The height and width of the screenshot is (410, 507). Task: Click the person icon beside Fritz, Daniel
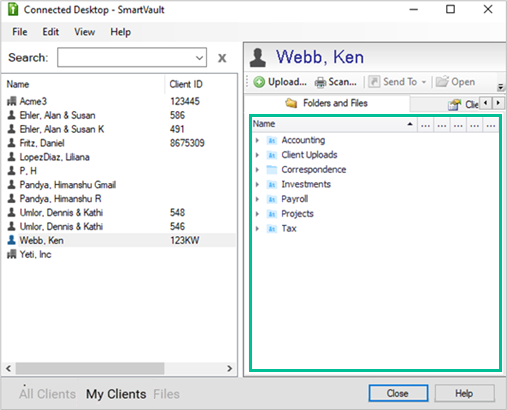12,143
